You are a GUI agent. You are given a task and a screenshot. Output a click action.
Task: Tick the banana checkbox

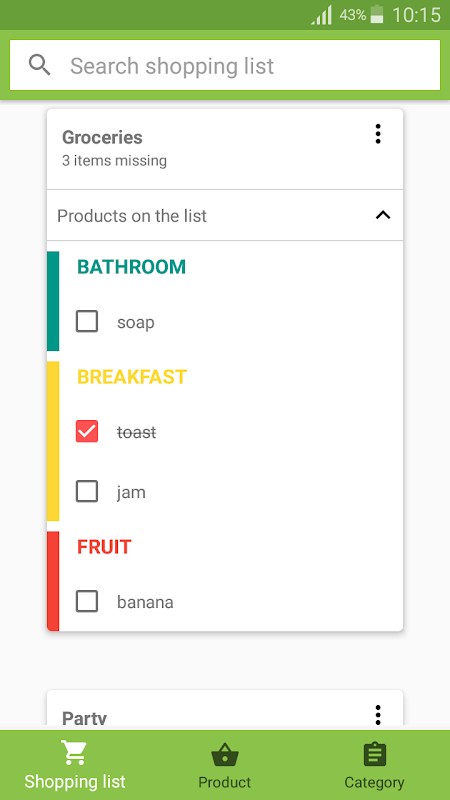tap(87, 602)
